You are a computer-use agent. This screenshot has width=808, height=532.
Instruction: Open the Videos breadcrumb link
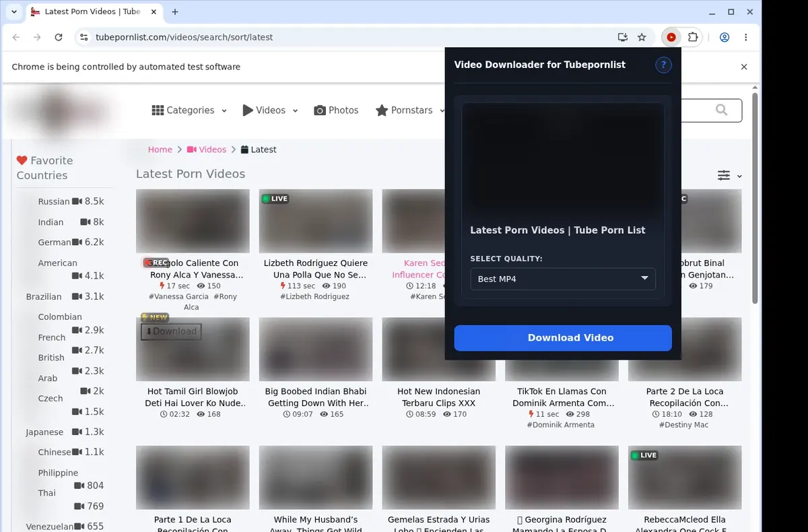pyautogui.click(x=207, y=149)
